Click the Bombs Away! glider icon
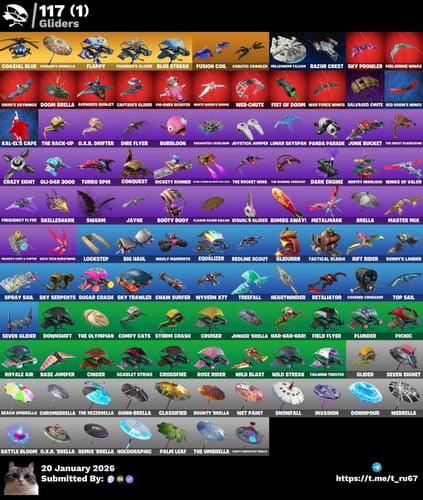The width and height of the screenshot is (423, 500). tap(288, 205)
